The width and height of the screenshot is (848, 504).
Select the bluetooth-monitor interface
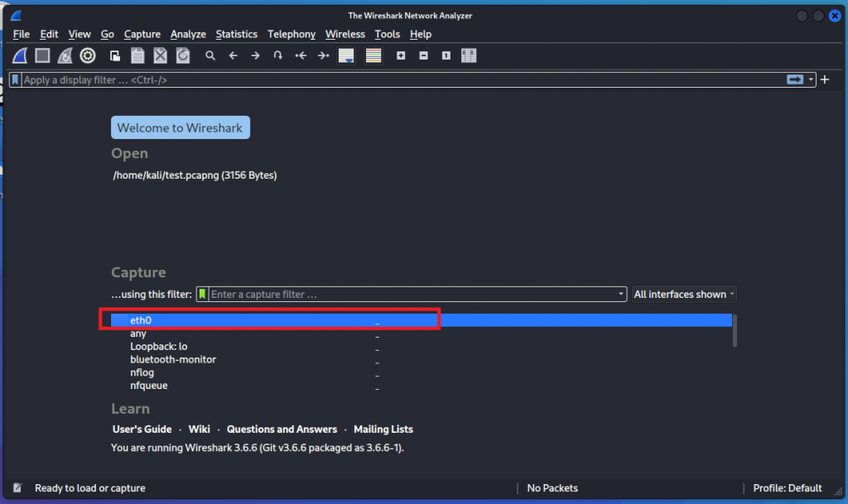(422, 360)
